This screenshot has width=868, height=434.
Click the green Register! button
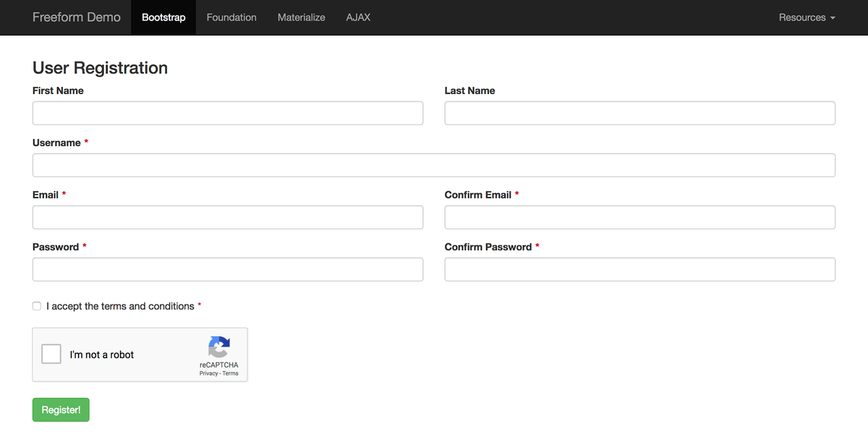(61, 409)
